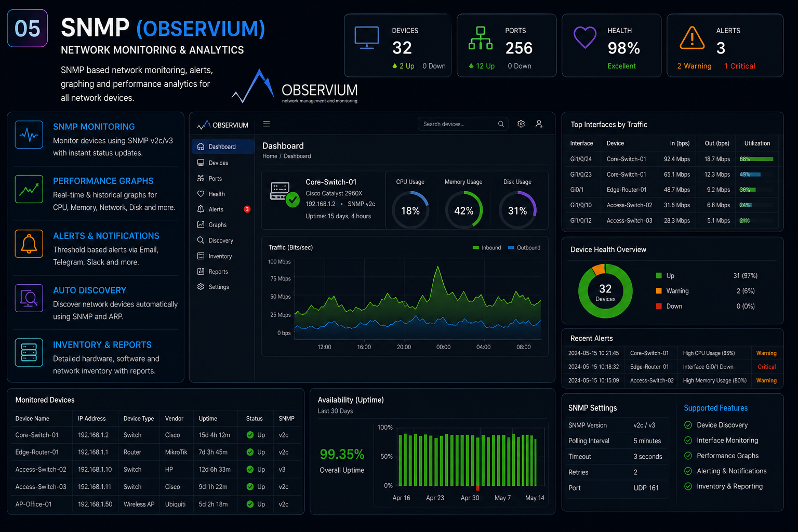
Task: Click the magnifier icon in the search box
Action: point(501,124)
